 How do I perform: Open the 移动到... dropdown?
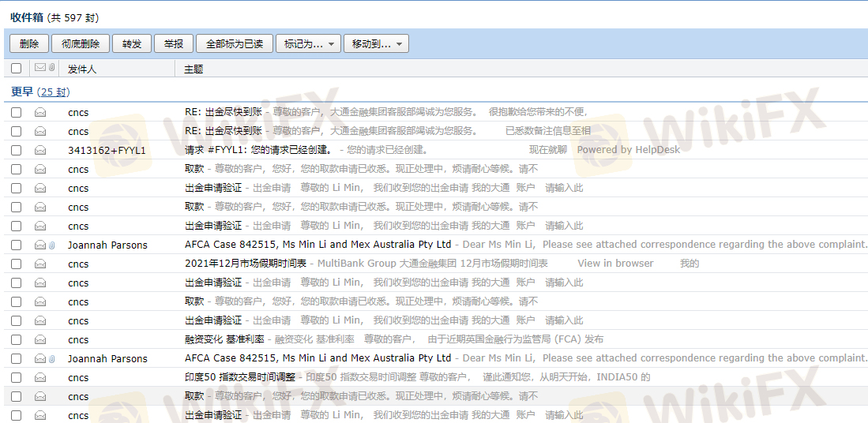coord(377,43)
